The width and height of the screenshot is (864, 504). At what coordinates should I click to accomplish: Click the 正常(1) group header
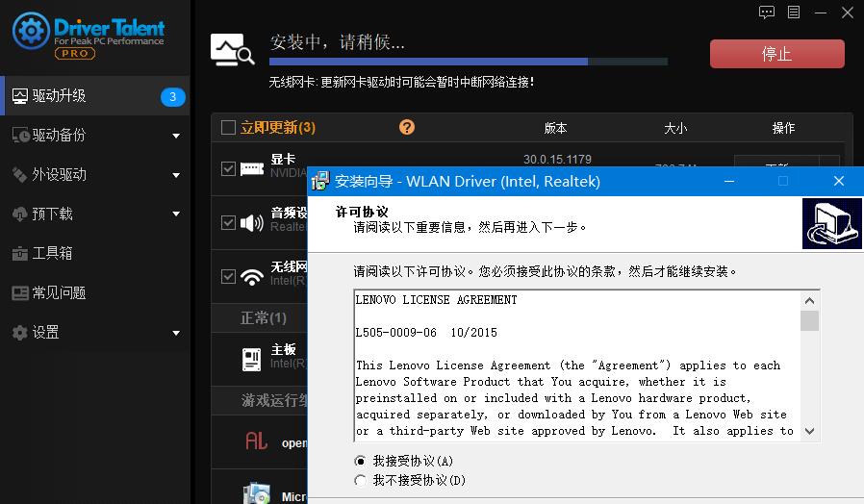pyautogui.click(x=264, y=317)
